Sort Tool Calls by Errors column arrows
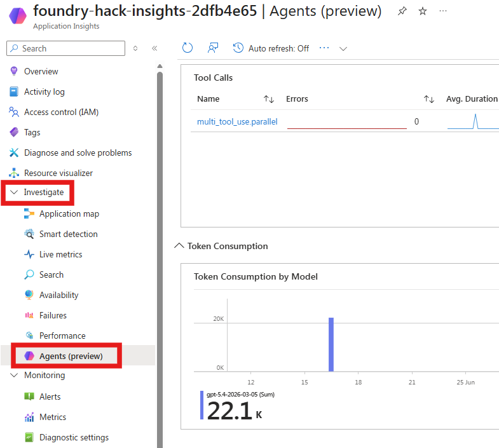Viewport: 499px width, 448px height. (x=429, y=99)
